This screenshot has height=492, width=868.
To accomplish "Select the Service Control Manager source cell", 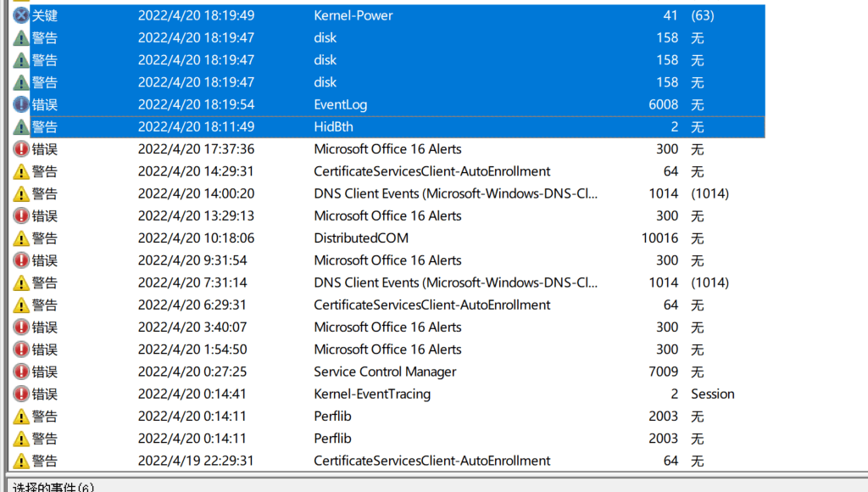I will coord(385,372).
